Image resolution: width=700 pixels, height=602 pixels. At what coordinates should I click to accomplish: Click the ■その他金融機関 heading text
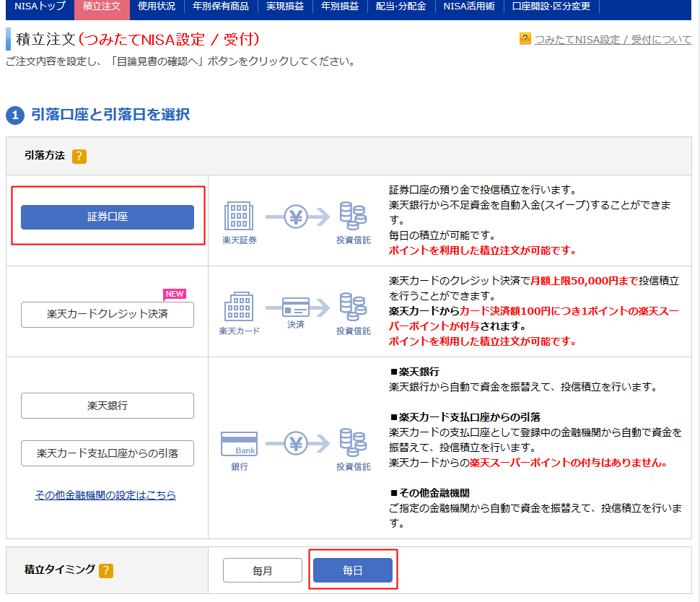pyautogui.click(x=429, y=493)
